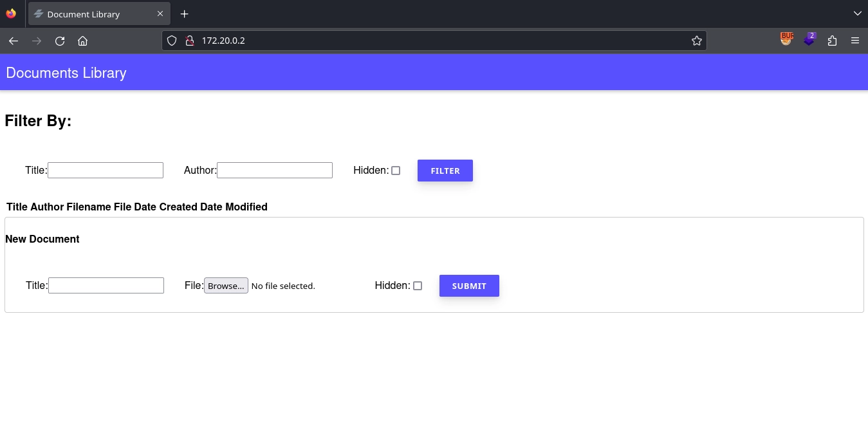Viewport: 868px width, 428px height.
Task: Toggle the Hidden option next to FILTER
Action: point(396,170)
